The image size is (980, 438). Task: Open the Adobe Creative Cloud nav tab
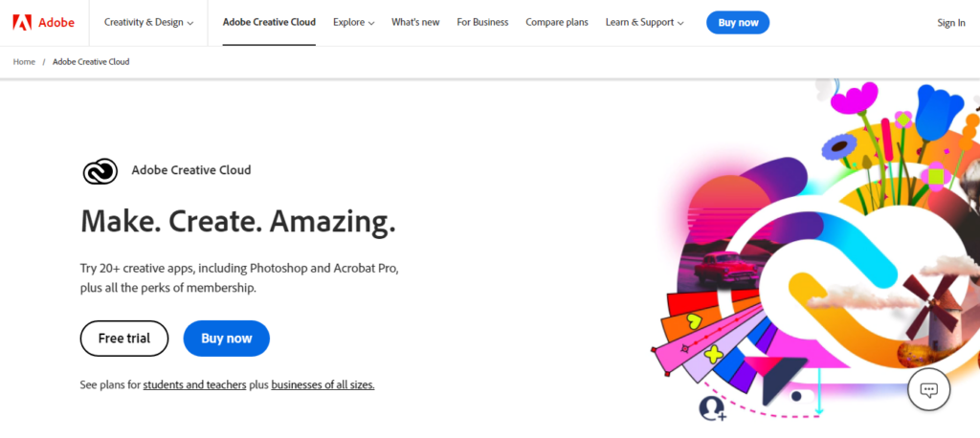pos(269,23)
